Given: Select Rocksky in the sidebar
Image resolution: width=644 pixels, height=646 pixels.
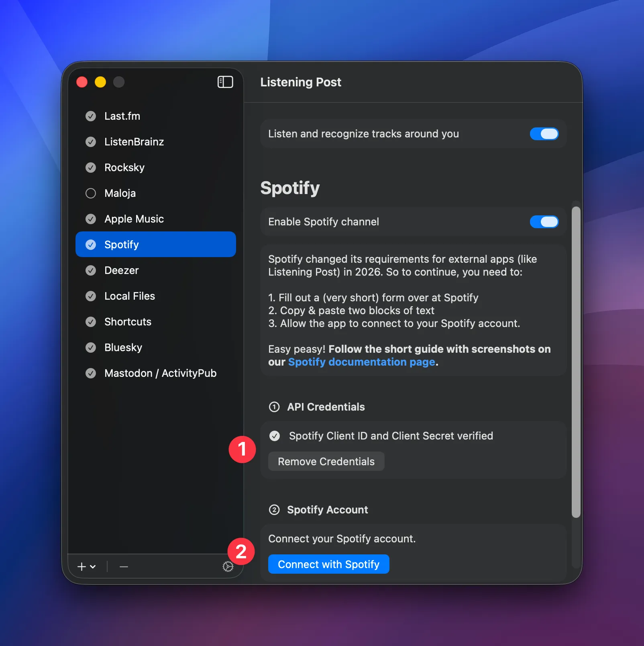Looking at the screenshot, I should coord(124,168).
